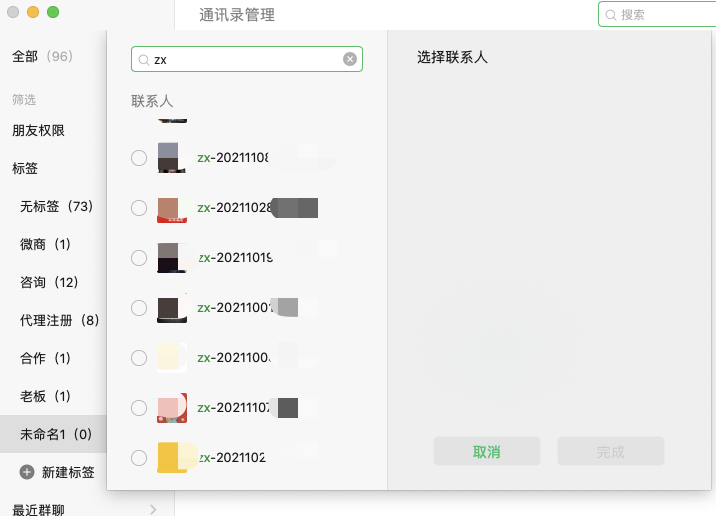
Task: Open the 全部 (96) contacts list
Action: (x=42, y=56)
